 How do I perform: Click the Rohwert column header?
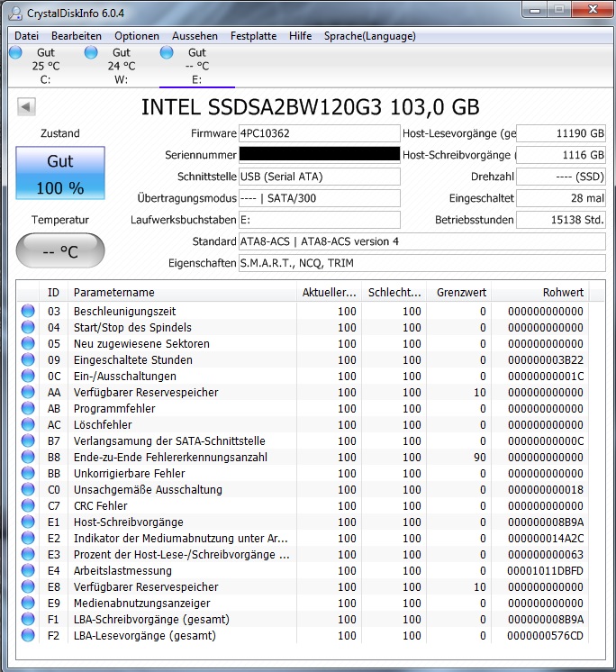pos(540,292)
